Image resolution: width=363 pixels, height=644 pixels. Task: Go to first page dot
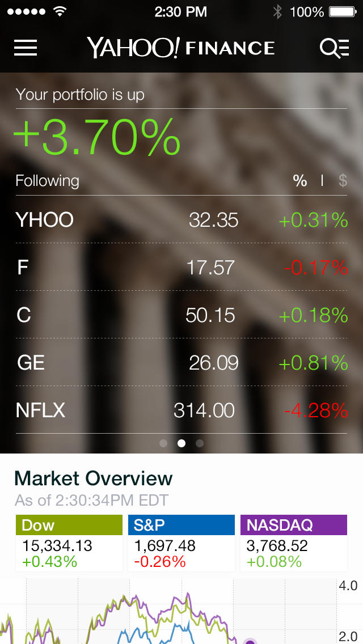coord(163,443)
